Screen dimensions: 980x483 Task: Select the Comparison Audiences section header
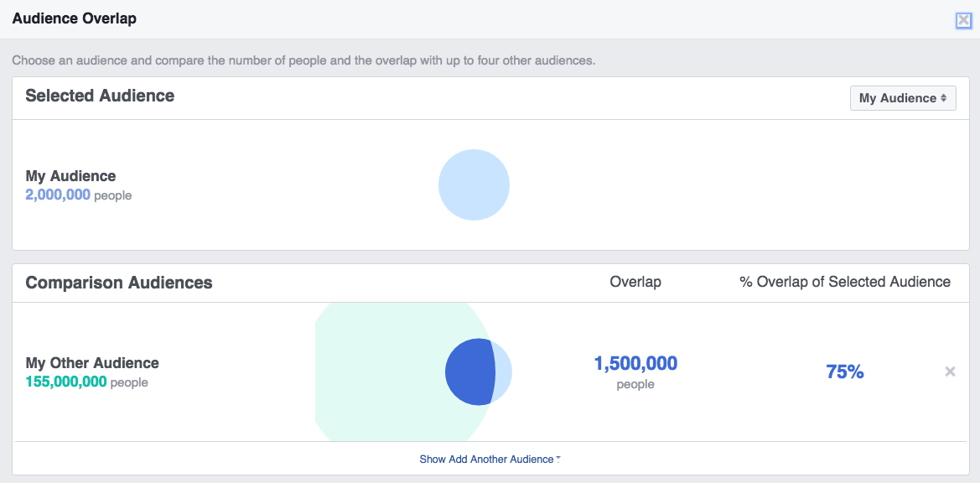120,282
